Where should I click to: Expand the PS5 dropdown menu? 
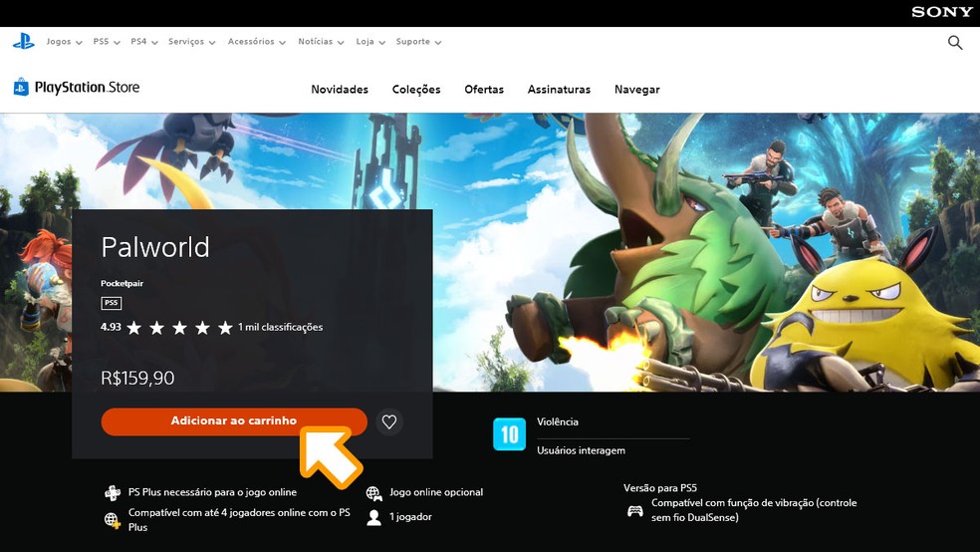click(107, 41)
